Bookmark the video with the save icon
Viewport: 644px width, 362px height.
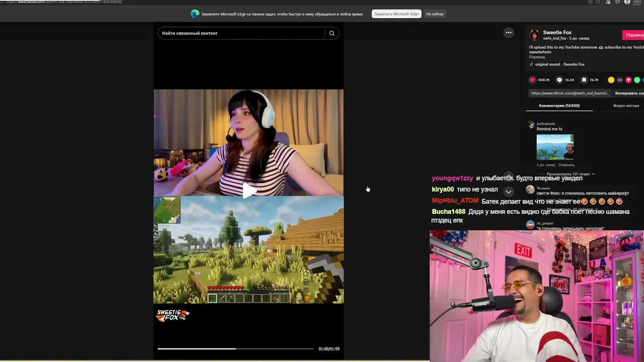click(x=584, y=80)
